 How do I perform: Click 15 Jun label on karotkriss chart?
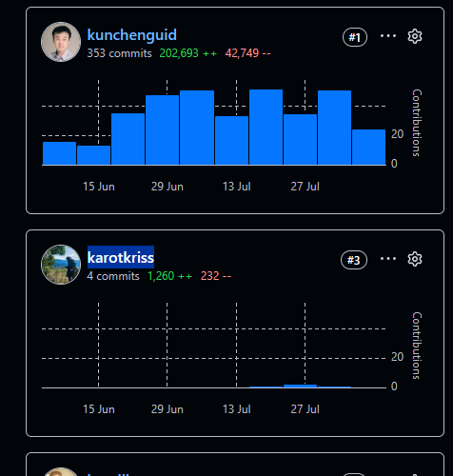coord(99,409)
